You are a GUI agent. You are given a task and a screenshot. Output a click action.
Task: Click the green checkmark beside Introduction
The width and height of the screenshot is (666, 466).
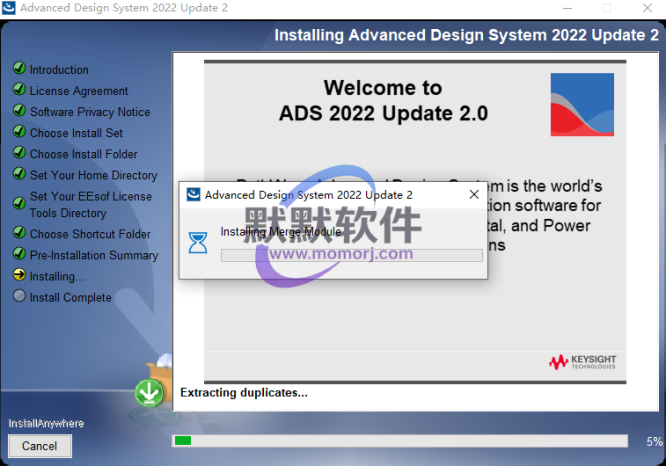[19, 69]
